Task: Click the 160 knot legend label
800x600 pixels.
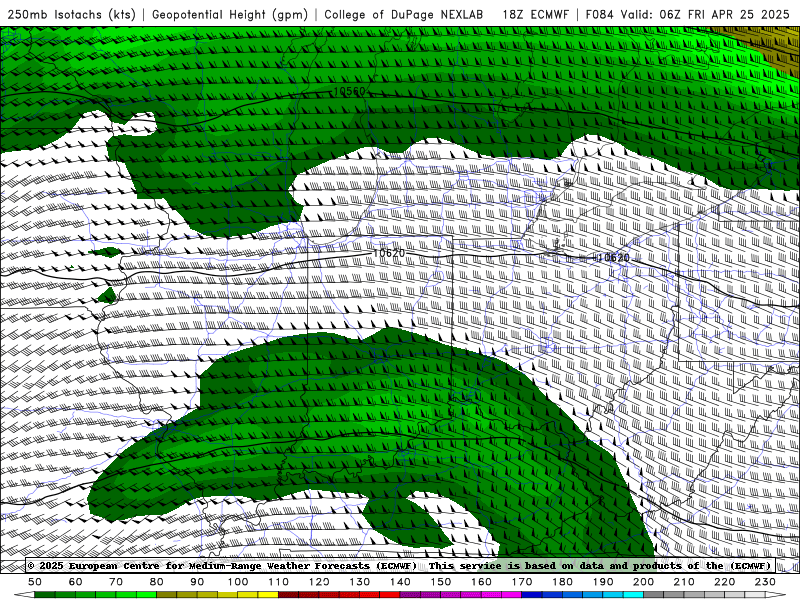Action: 481,582
